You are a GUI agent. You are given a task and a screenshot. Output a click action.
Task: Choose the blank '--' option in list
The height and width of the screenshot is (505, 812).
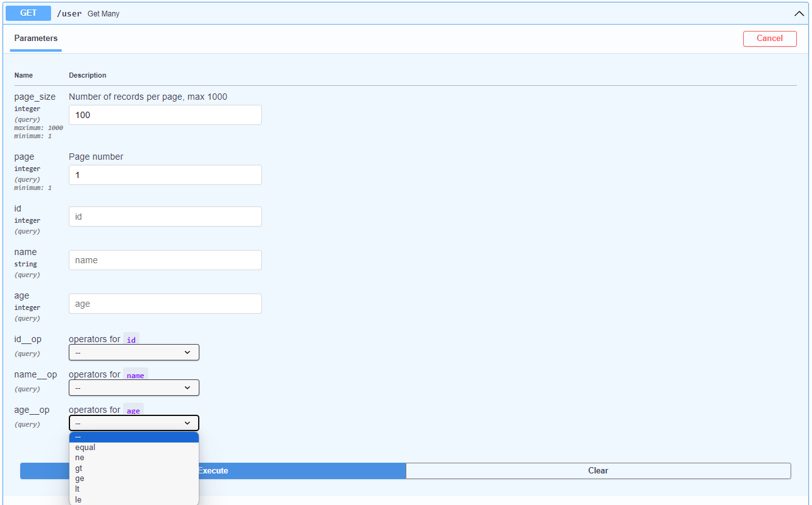pyautogui.click(x=134, y=437)
